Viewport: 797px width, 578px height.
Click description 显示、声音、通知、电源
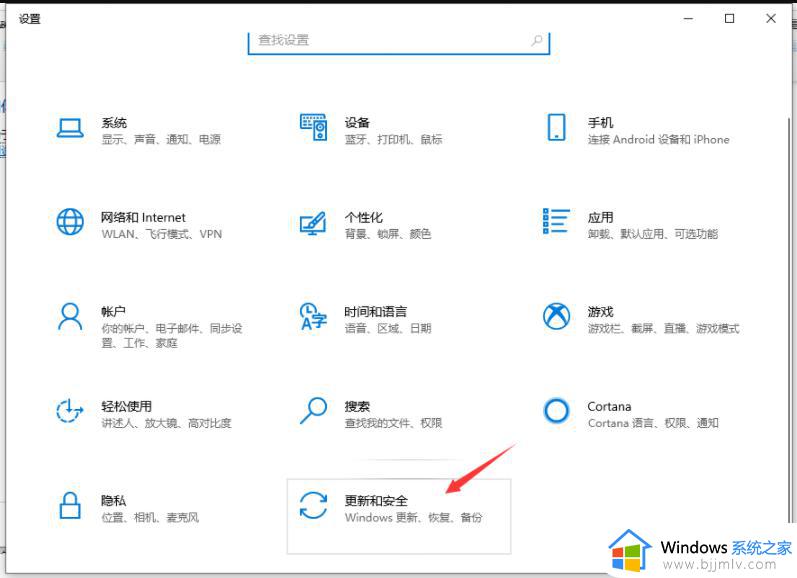161,139
